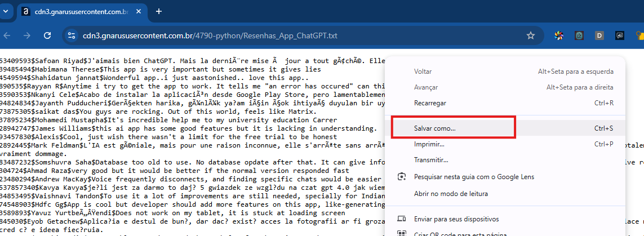Click the Yavuz review about tablet loading screen
Viewport: 644px width, 236px height.
point(172,212)
